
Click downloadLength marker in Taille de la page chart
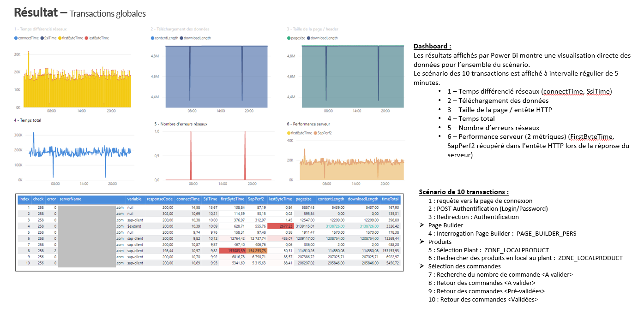[309, 39]
